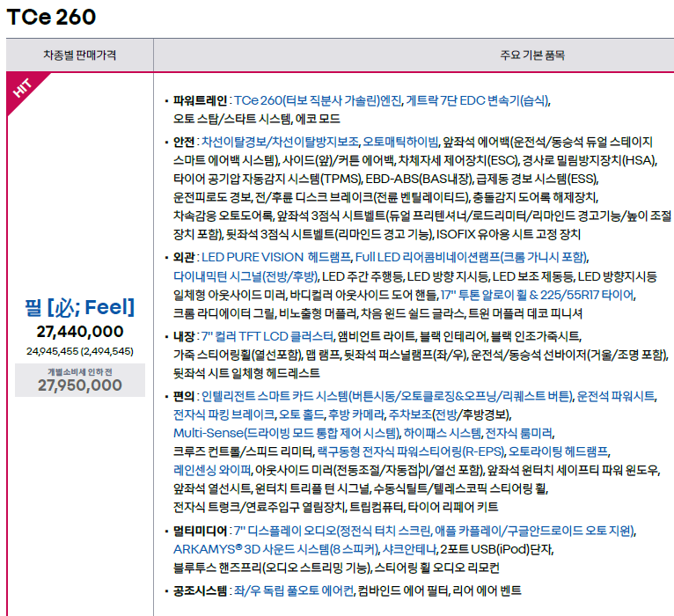The image size is (674, 616).
Task: Click the TCe 260(터보 직분사 가솔린)엔진 text
Action: [x=318, y=100]
